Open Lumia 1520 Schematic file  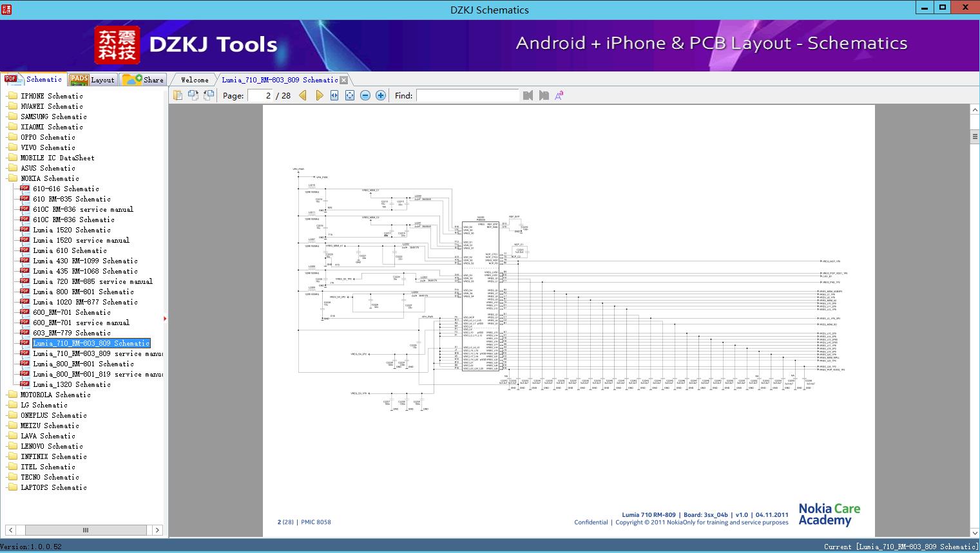pos(72,230)
